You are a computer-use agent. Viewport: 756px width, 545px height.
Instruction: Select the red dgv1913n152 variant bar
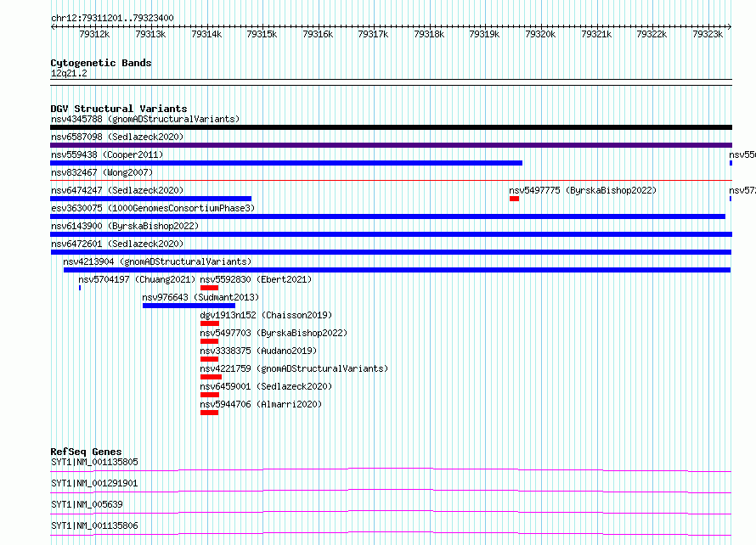[x=210, y=323]
